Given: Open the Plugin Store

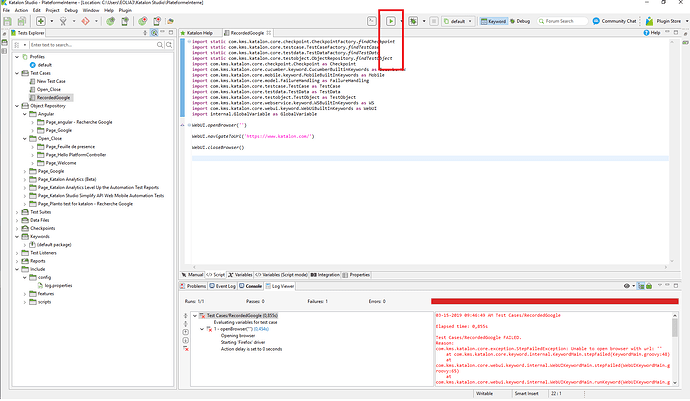Looking at the screenshot, I should 664,21.
